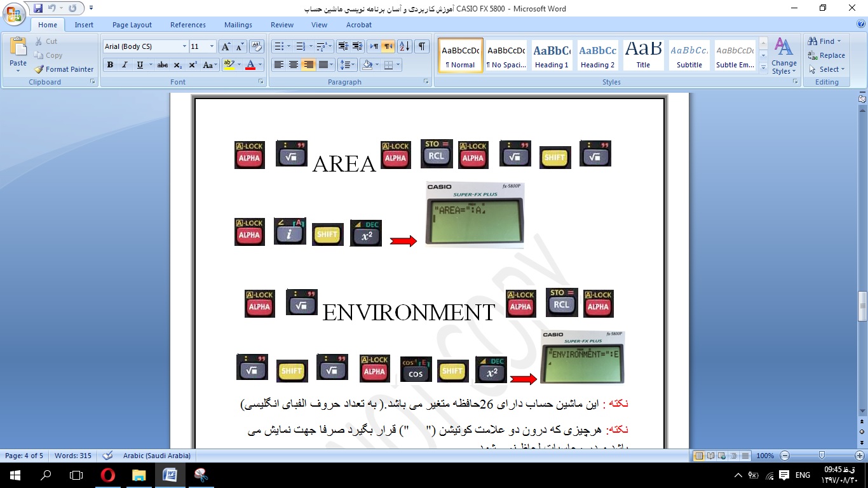This screenshot has width=868, height=488.
Task: Click the Words: 315 count in status bar
Action: (x=72, y=456)
